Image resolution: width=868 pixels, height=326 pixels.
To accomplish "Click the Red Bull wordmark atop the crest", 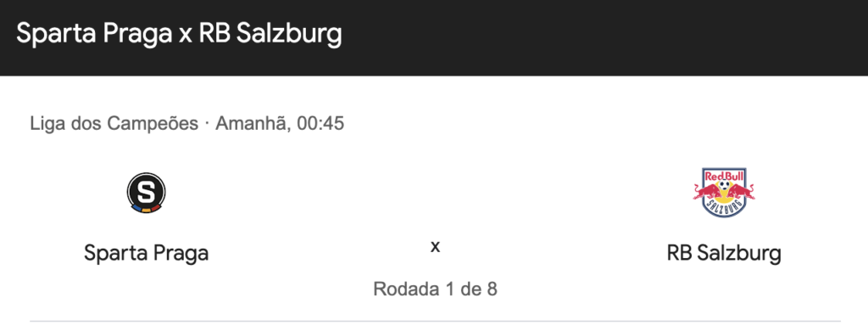I will click(x=724, y=175).
